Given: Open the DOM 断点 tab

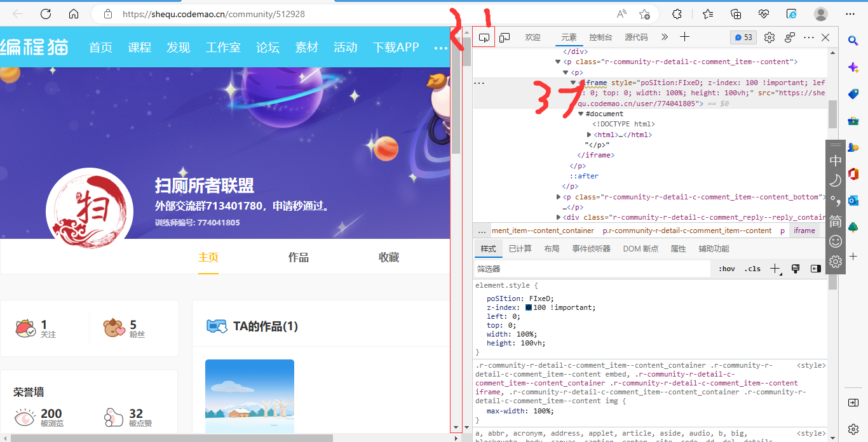Looking at the screenshot, I should pyautogui.click(x=641, y=249).
